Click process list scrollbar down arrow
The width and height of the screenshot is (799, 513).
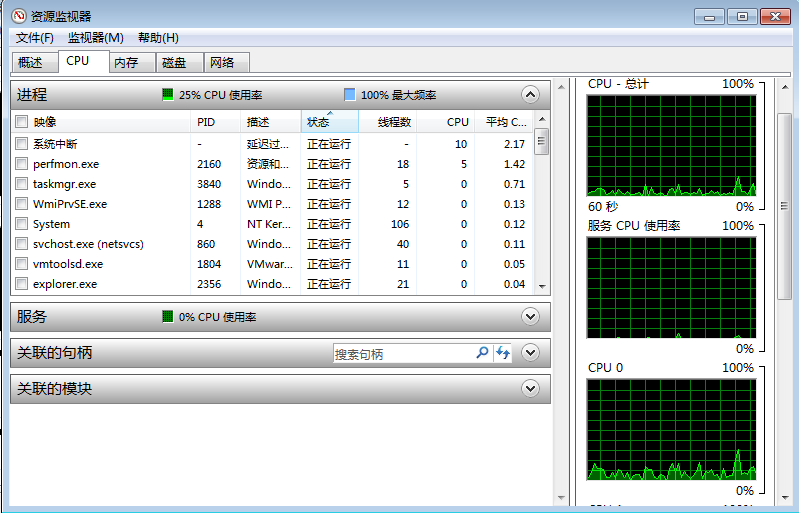[542, 287]
